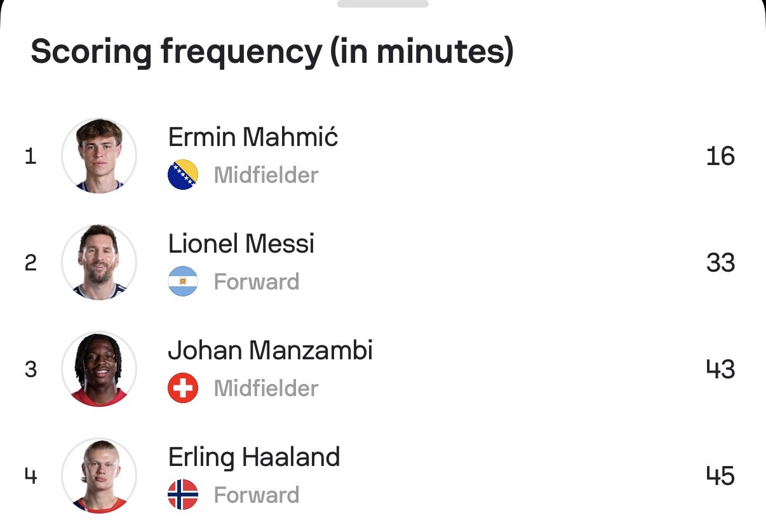Open Lionel Messi's player photo
This screenshot has width=766, height=532.
click(x=99, y=262)
